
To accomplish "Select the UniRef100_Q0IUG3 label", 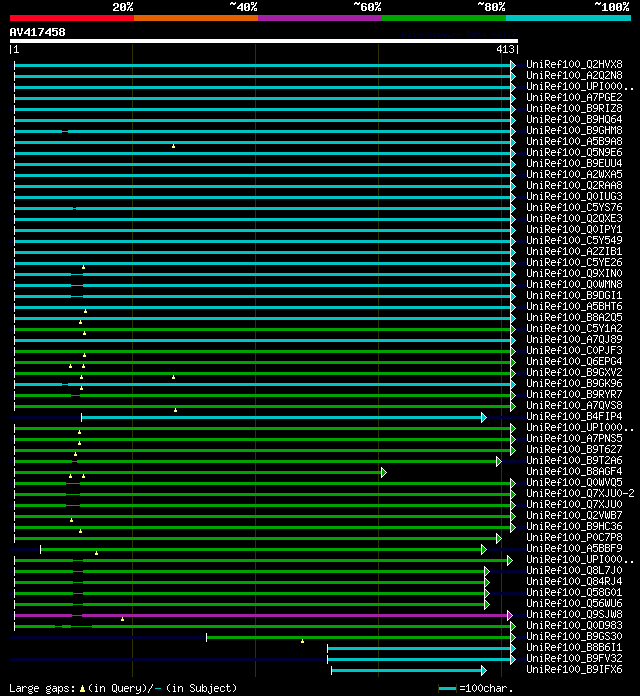I will coord(574,196).
